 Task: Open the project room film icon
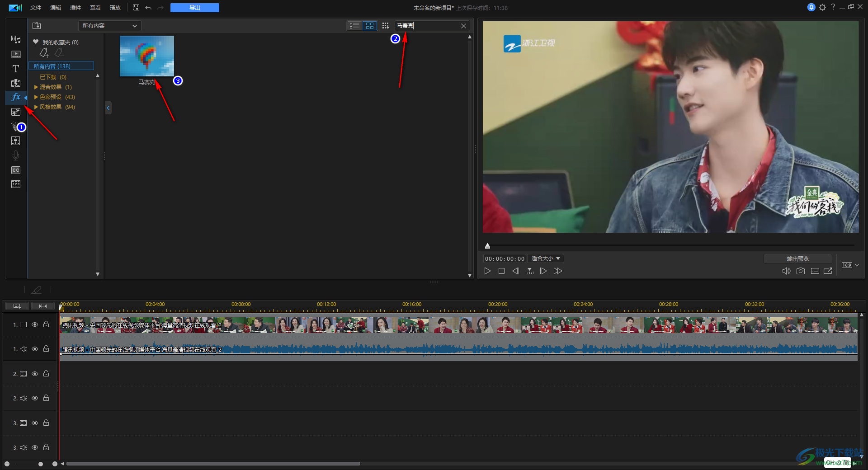coord(16,54)
